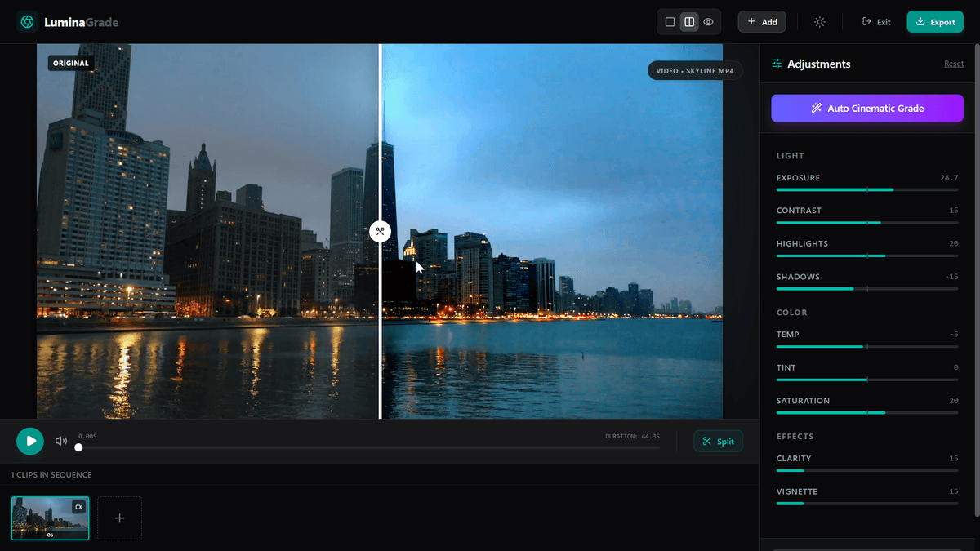Play the video clip
The image size is (980, 551).
pos(30,441)
